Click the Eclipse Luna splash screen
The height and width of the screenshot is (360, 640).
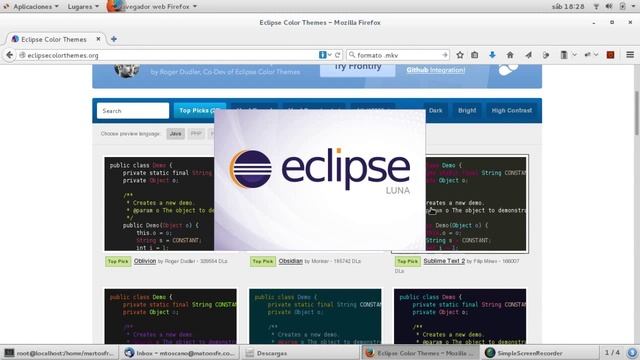click(320, 180)
